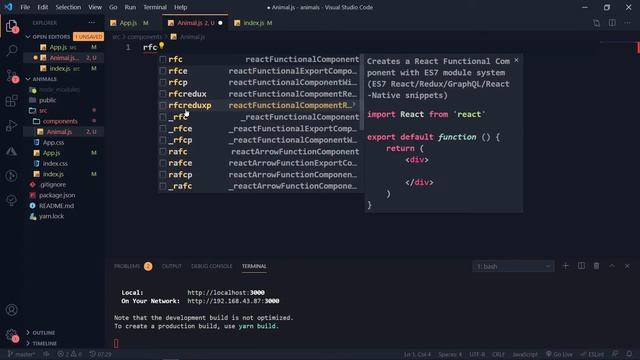Open the 1: bash terminal dropdown
The height and width of the screenshot is (360, 640).
513,267
